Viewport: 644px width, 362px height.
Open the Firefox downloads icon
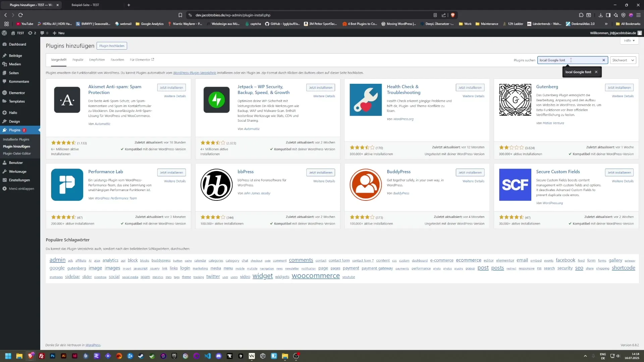tap(600, 15)
